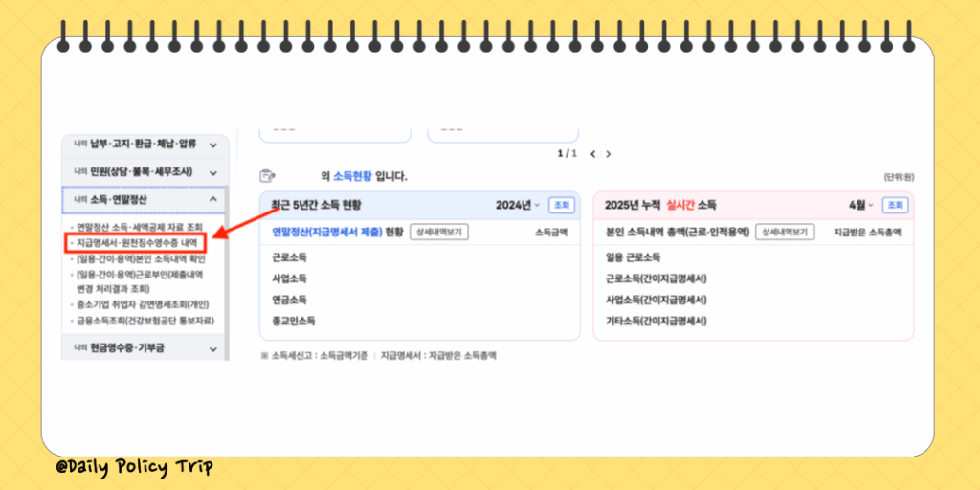The width and height of the screenshot is (980, 490).
Task: Click the 소득현황 blue text
Action: 352,176
